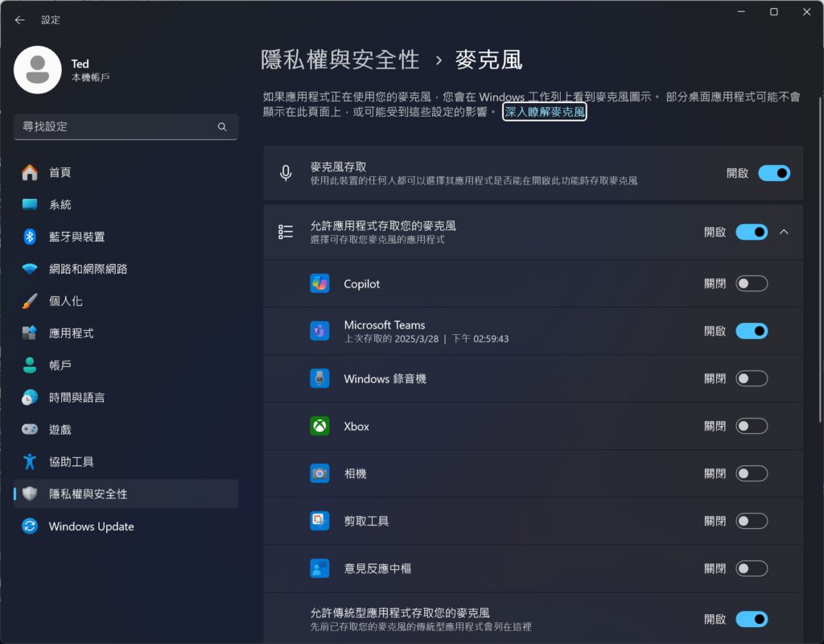Collapse the 允許應用程式存取您的麥克風 section
Viewport: 824px width, 644px height.
785,232
